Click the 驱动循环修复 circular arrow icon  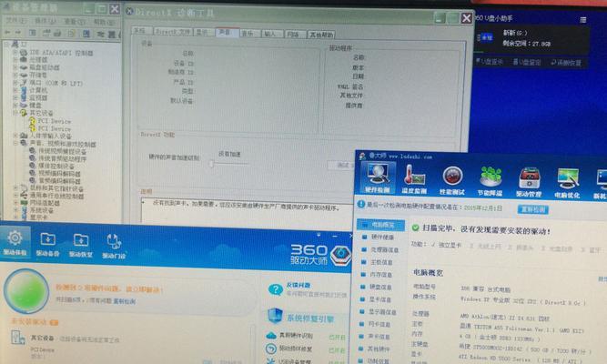[x=271, y=349]
